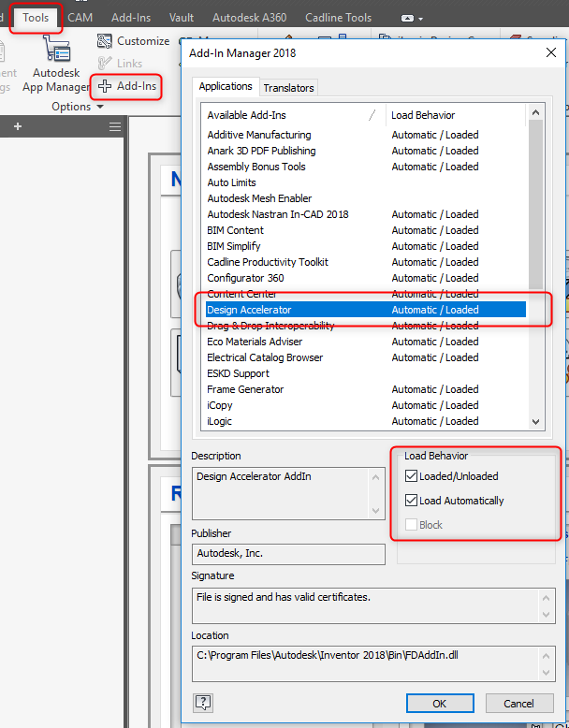Click the Cancel button
The image size is (569, 728).
tap(518, 704)
